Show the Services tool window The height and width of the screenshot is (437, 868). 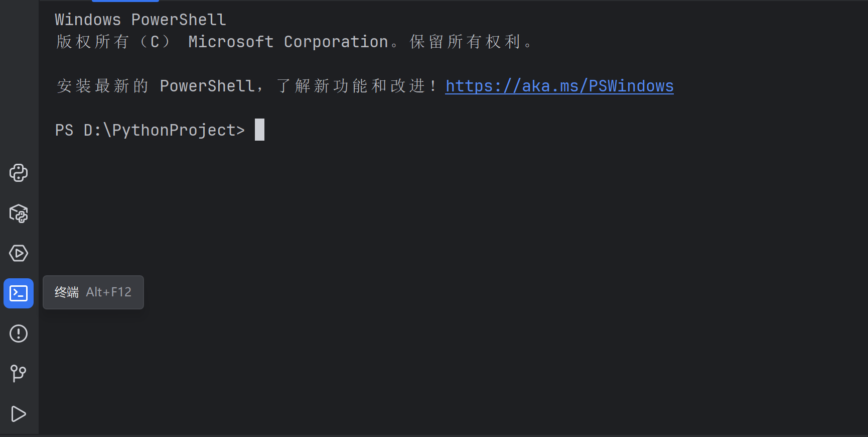pos(19,253)
